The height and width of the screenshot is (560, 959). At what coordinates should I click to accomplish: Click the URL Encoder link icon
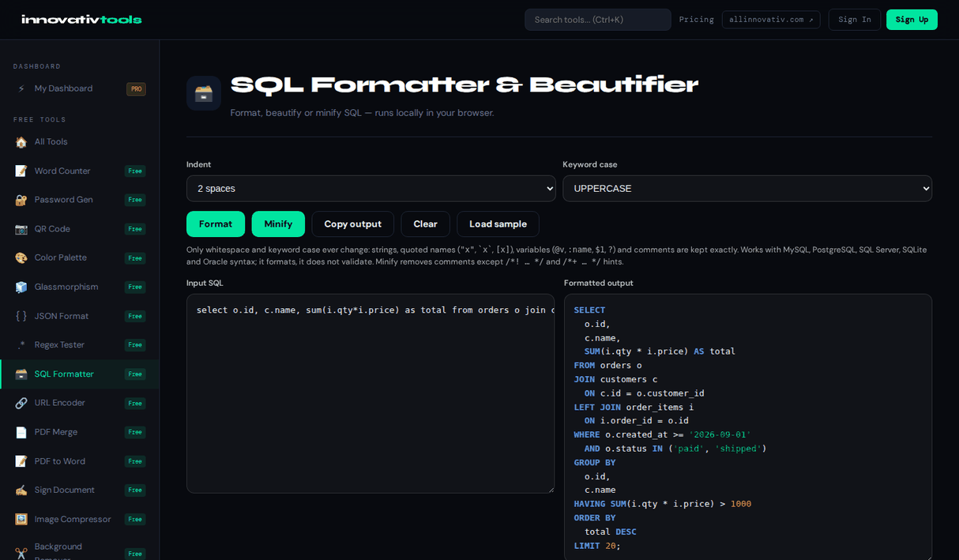21,403
